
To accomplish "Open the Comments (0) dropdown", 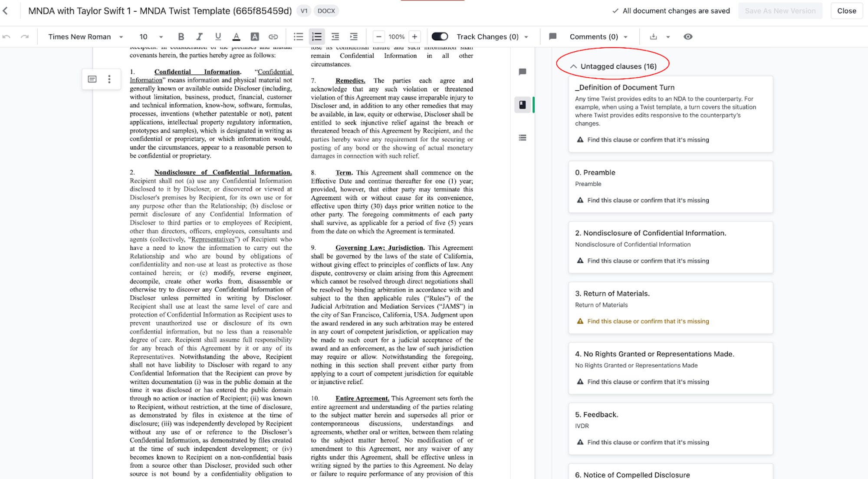I will pos(598,37).
